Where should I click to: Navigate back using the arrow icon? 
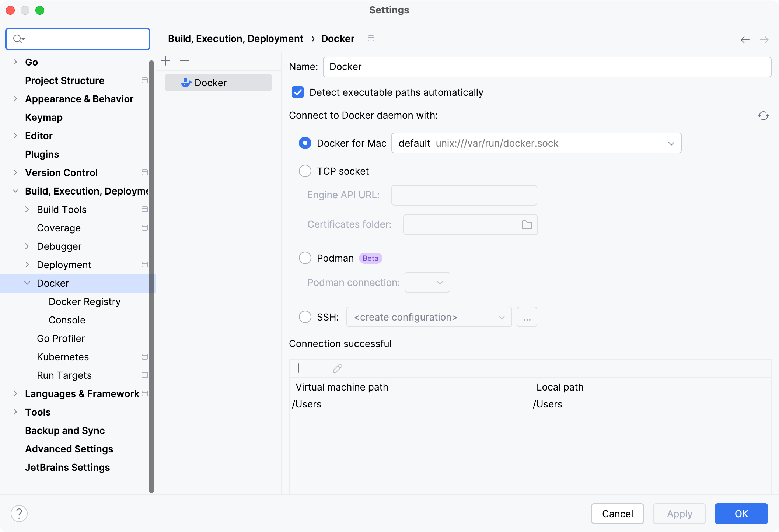tap(745, 39)
